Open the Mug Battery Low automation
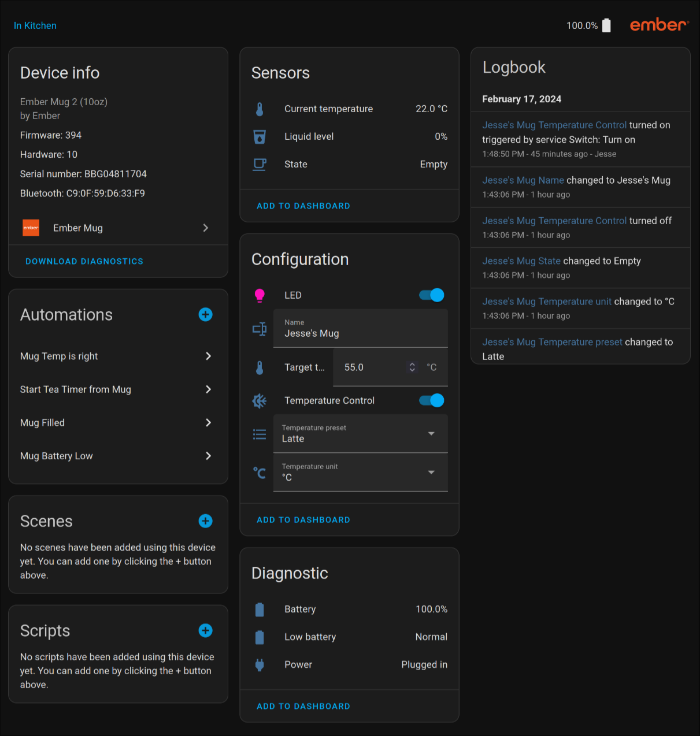Viewport: 700px width, 736px height. pos(118,456)
